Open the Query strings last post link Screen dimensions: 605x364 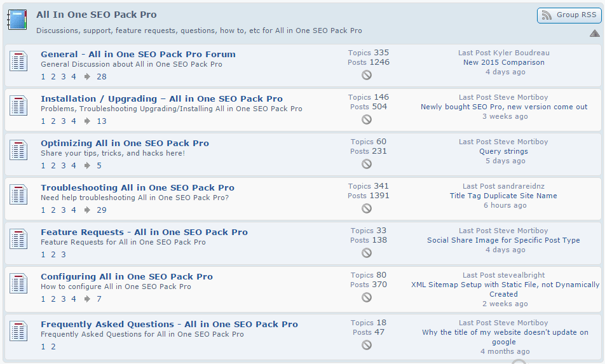click(503, 151)
